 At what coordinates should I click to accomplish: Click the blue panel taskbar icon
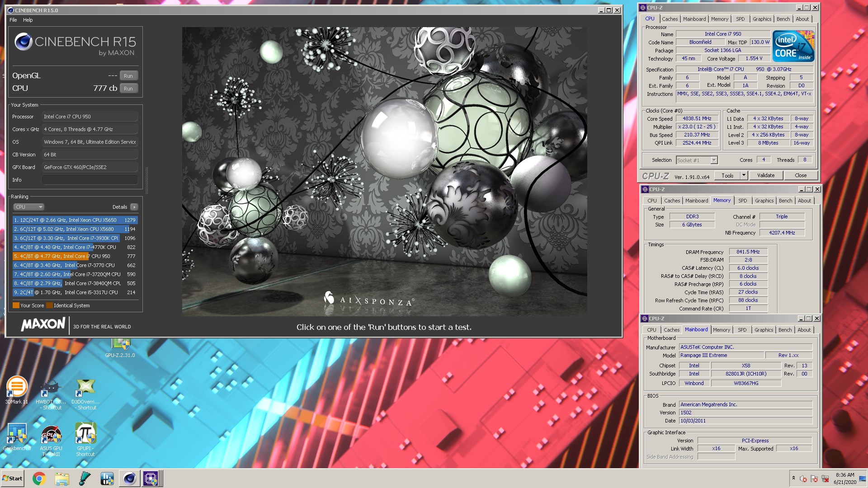[x=107, y=479]
